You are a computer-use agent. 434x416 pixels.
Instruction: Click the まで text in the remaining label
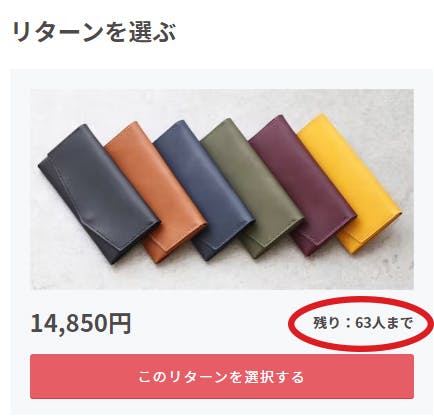[401, 323]
